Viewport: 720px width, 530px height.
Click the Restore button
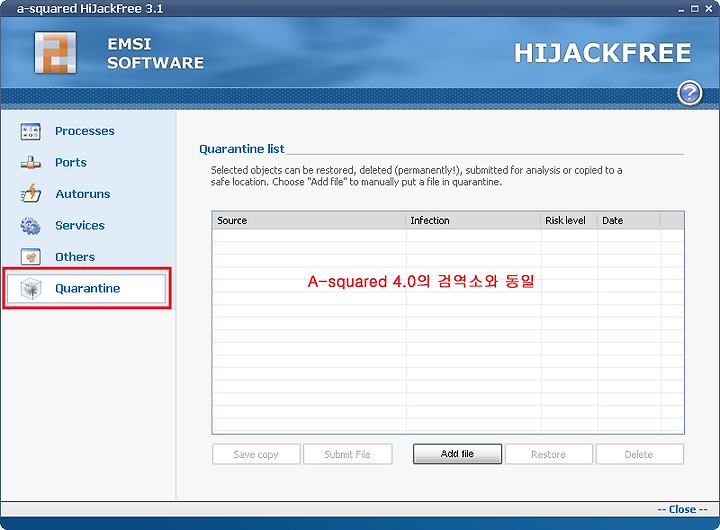point(548,454)
